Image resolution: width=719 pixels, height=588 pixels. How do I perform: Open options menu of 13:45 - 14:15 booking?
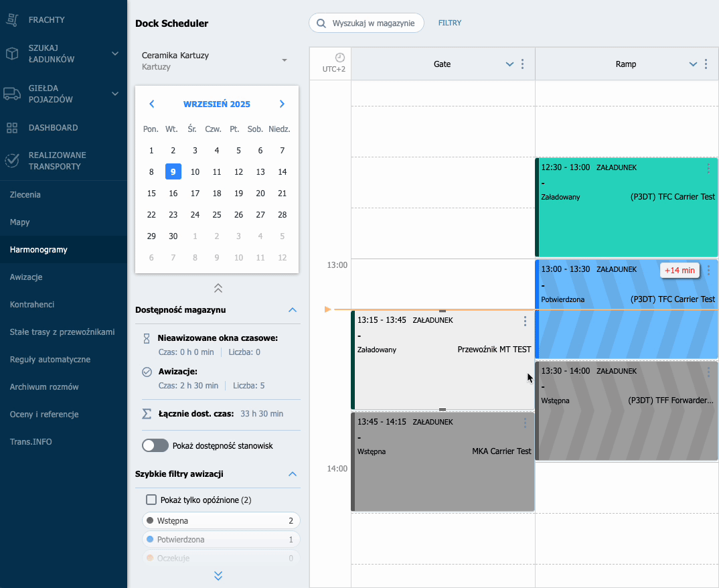pos(525,423)
